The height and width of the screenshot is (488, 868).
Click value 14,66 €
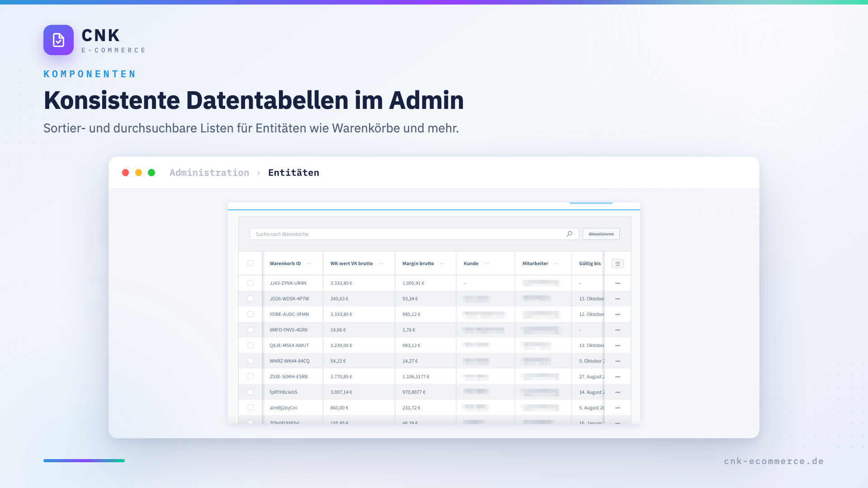click(338, 330)
